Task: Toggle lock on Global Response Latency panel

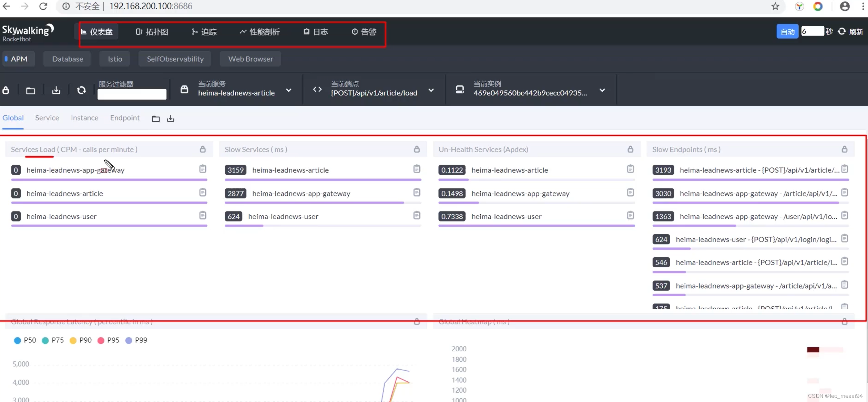Action: point(417,321)
